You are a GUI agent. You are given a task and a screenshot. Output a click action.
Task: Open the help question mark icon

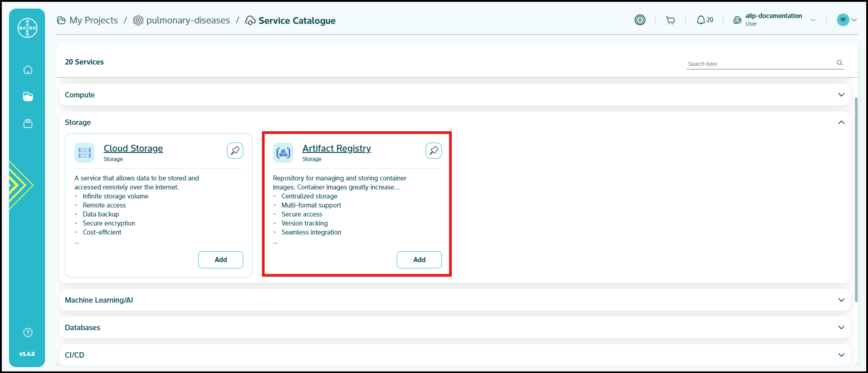click(28, 332)
